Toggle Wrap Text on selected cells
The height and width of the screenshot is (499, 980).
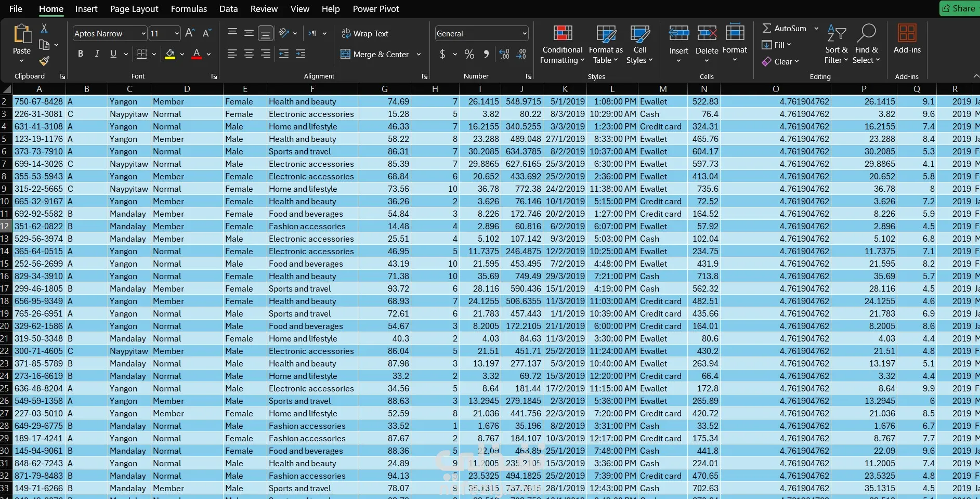365,33
